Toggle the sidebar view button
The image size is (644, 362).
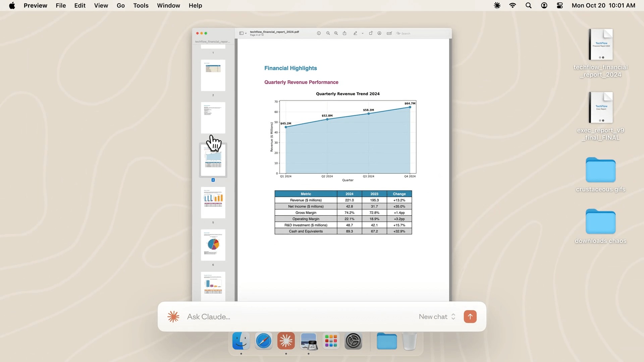tap(241, 33)
